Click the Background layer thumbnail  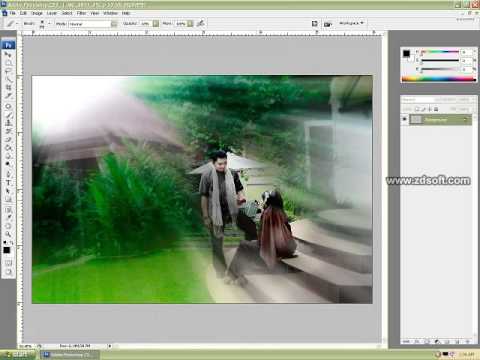point(415,119)
